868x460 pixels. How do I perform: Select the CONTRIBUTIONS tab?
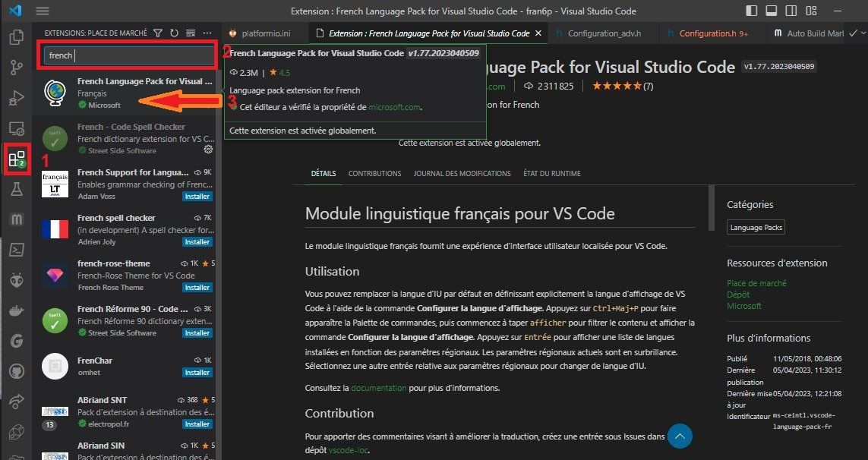click(375, 173)
